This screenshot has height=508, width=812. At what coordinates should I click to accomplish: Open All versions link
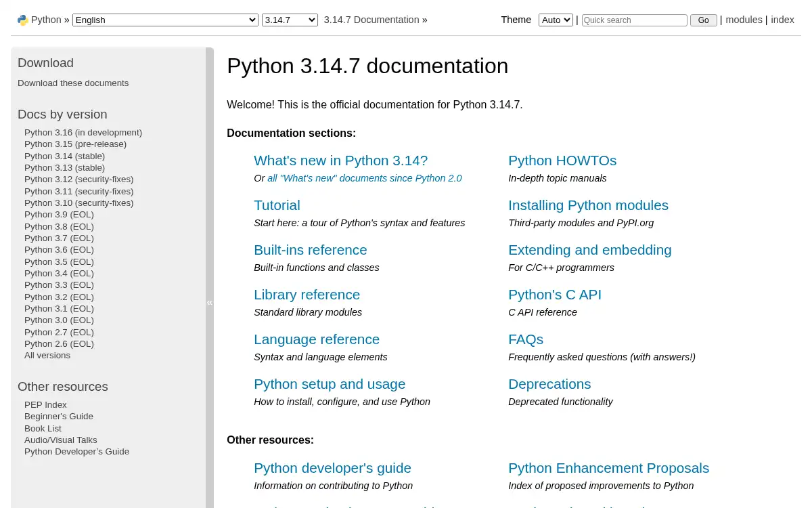47,356
